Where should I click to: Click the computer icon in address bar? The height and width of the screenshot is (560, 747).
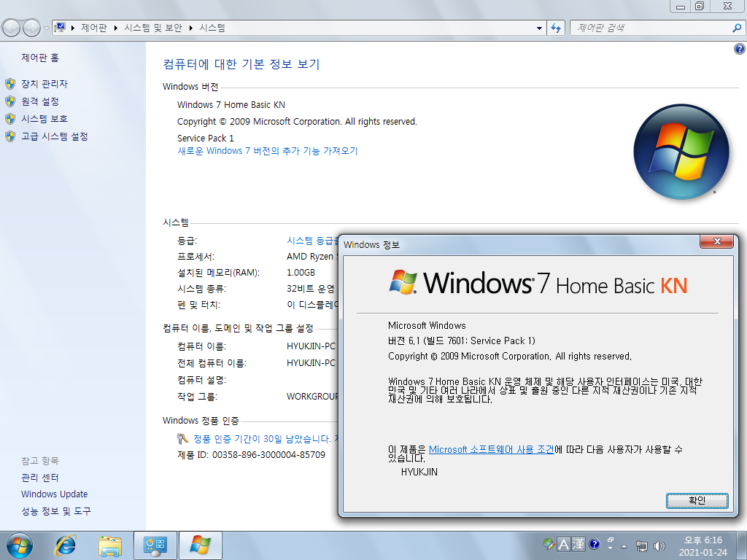coord(60,28)
